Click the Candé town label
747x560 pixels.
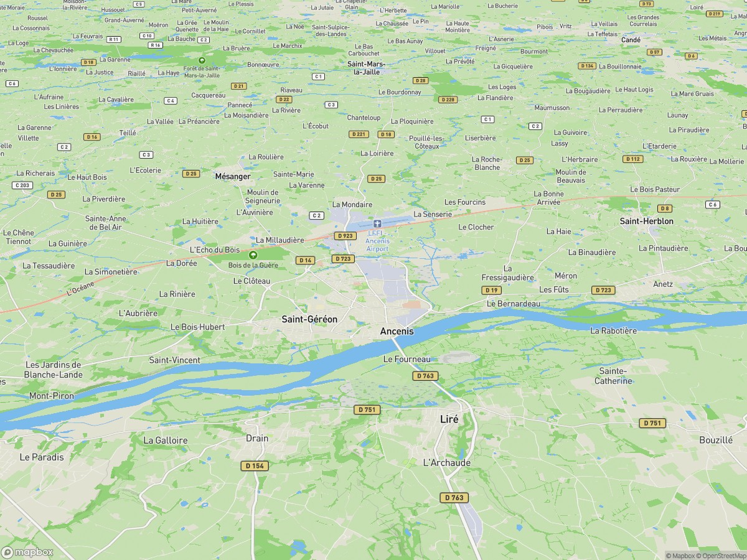pos(631,39)
